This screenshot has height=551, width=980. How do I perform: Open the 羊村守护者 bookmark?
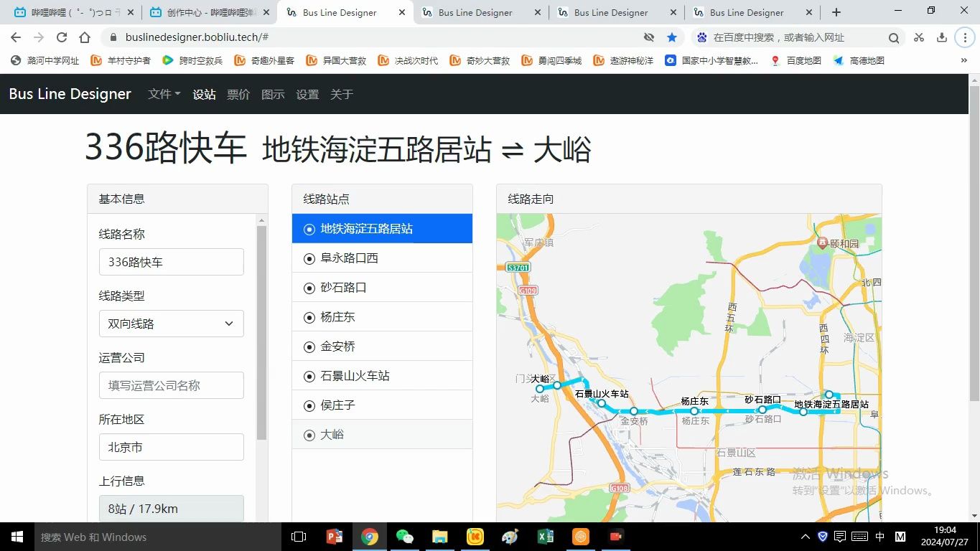coord(121,61)
